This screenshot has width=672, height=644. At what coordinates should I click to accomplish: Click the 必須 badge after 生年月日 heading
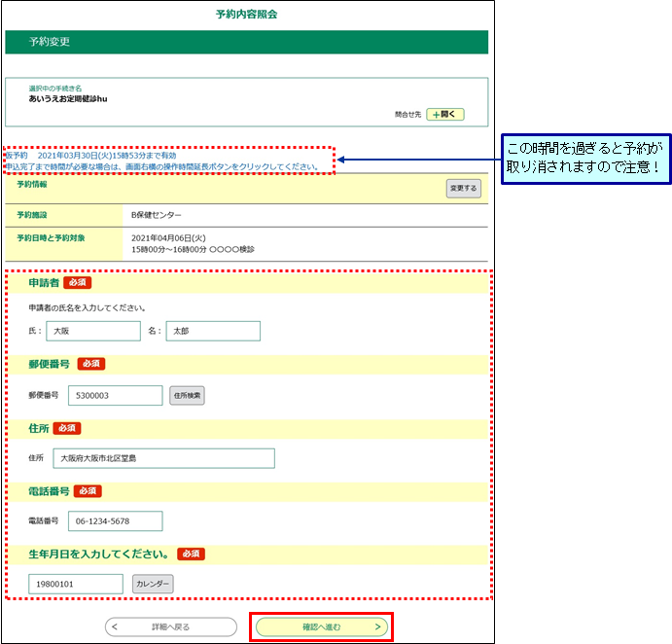[x=191, y=554]
